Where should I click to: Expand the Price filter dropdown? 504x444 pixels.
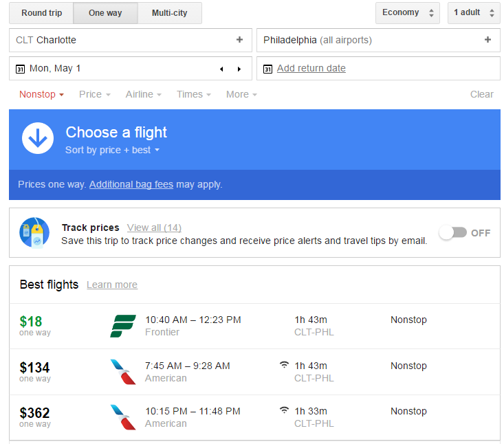coord(95,94)
